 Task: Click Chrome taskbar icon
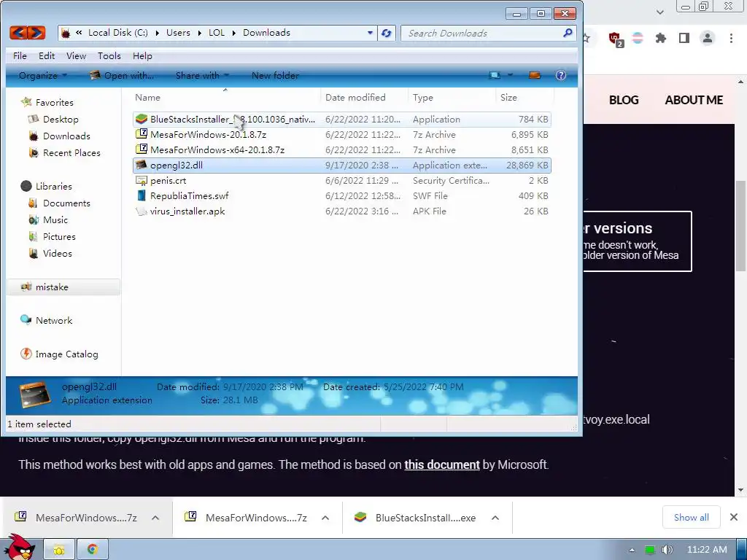[x=93, y=550]
